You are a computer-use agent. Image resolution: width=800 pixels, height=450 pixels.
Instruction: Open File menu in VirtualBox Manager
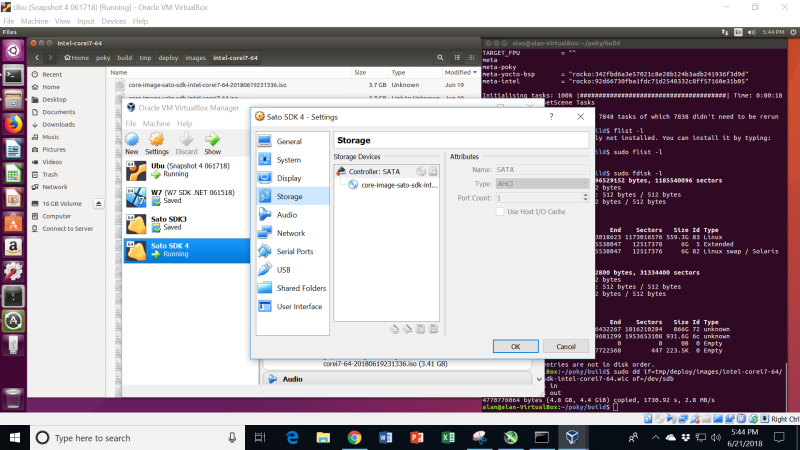[x=131, y=123]
